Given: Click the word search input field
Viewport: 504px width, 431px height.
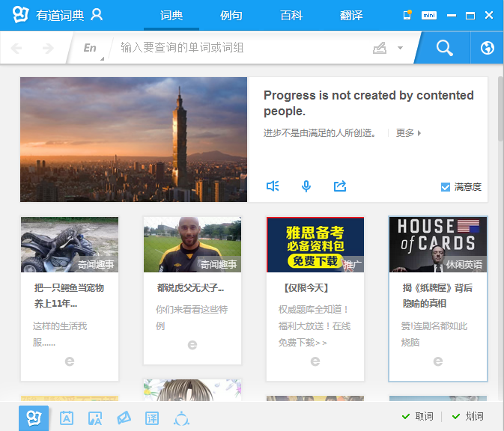Looking at the screenshot, I should 240,49.
